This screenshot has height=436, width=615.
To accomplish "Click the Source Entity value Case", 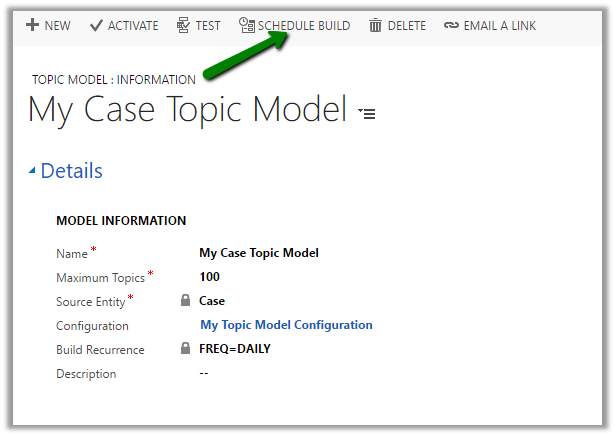I will click(x=212, y=301).
